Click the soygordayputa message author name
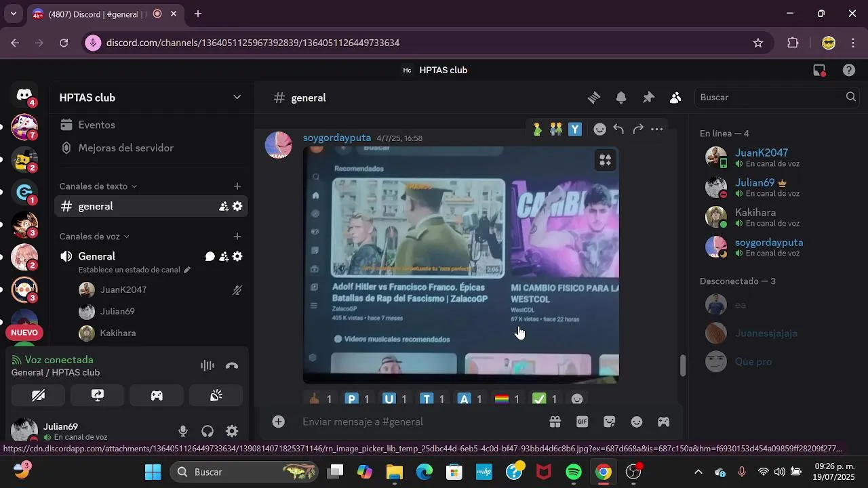The width and height of the screenshot is (868, 488). coord(337,138)
